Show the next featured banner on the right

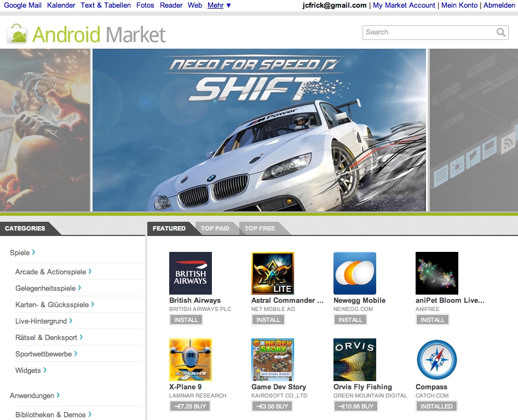click(x=474, y=130)
